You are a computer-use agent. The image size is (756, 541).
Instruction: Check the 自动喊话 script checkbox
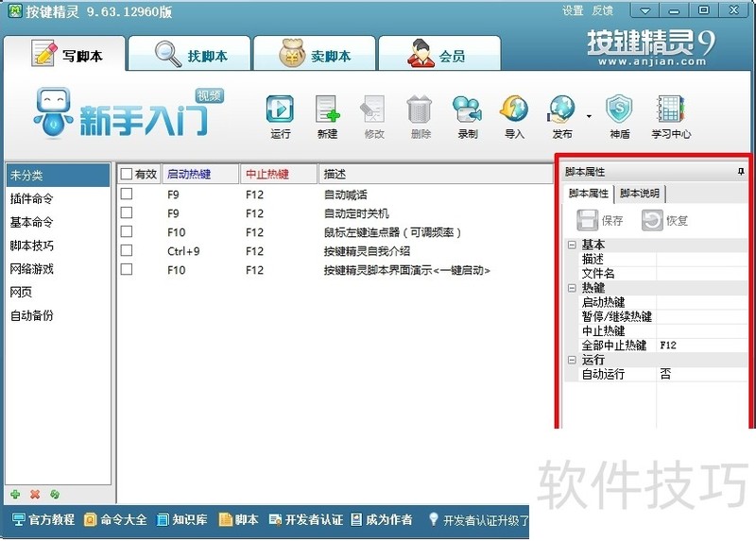(x=127, y=194)
